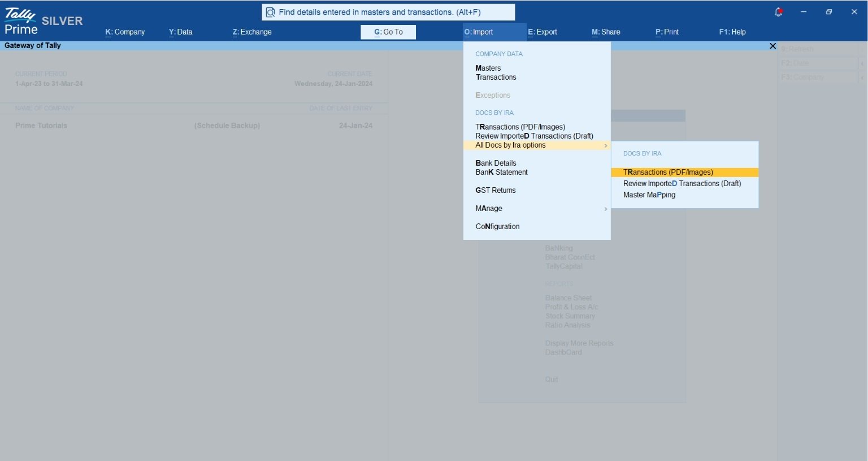Open the Z: Exchange menu
Viewport: 868px width, 461px height.
(x=252, y=32)
